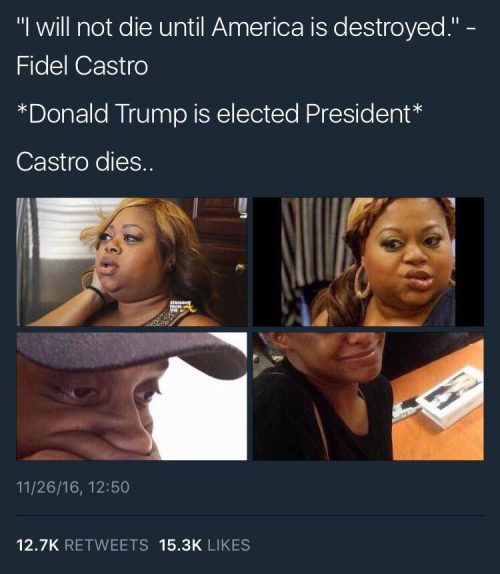This screenshot has height=574, width=500.
Task: Click the 15.3K like count number
Action: pos(180,545)
